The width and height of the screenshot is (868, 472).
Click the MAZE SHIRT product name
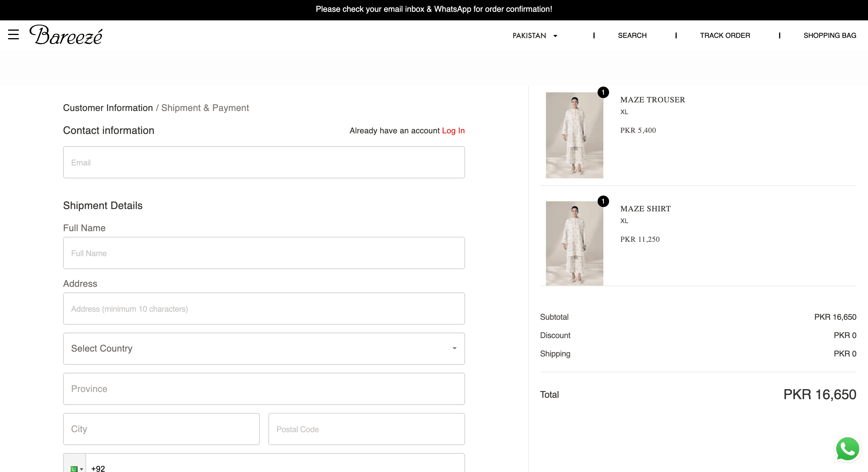point(645,209)
